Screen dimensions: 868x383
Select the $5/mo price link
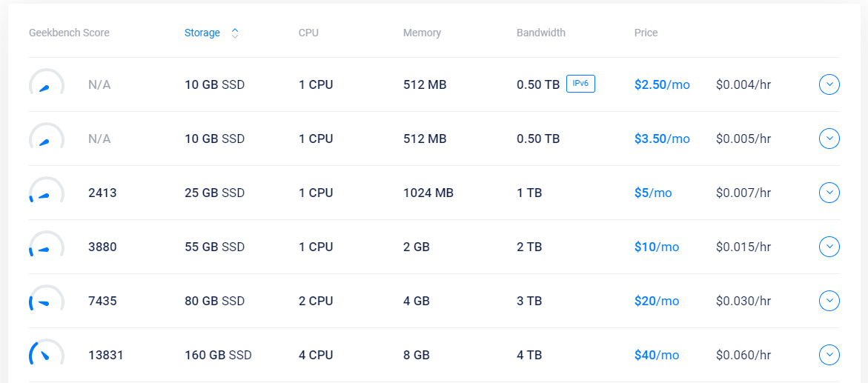coord(652,193)
